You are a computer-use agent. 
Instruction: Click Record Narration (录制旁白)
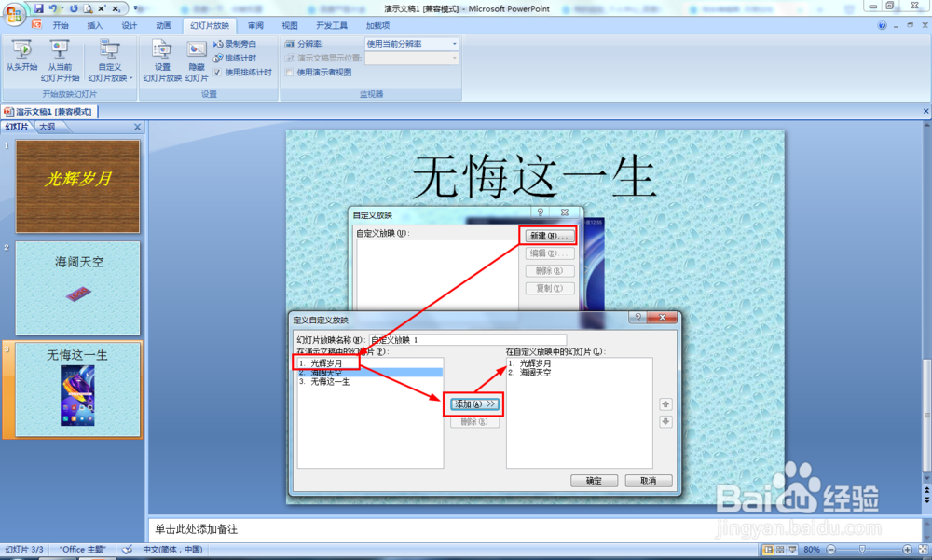(x=235, y=44)
